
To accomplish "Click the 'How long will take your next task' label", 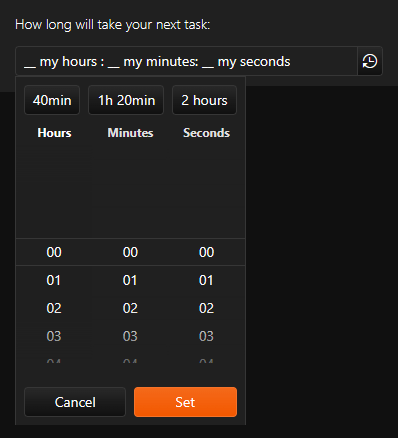I will 113,25.
